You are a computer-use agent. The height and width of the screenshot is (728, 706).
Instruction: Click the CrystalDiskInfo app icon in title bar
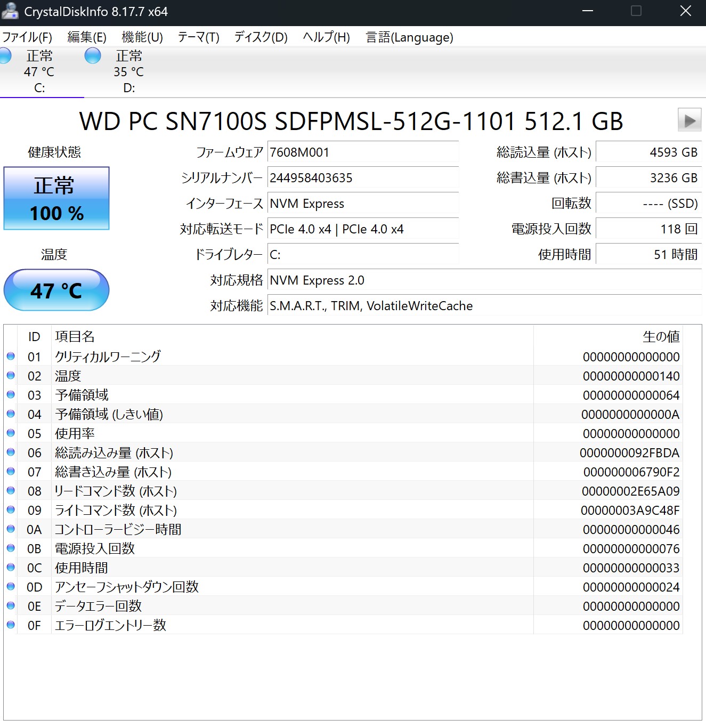coord(10,11)
